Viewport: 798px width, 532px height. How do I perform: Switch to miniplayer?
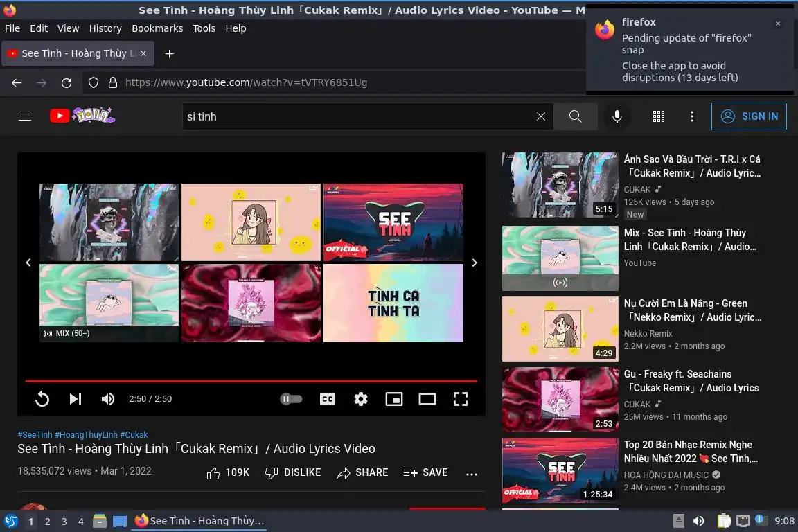(x=394, y=398)
